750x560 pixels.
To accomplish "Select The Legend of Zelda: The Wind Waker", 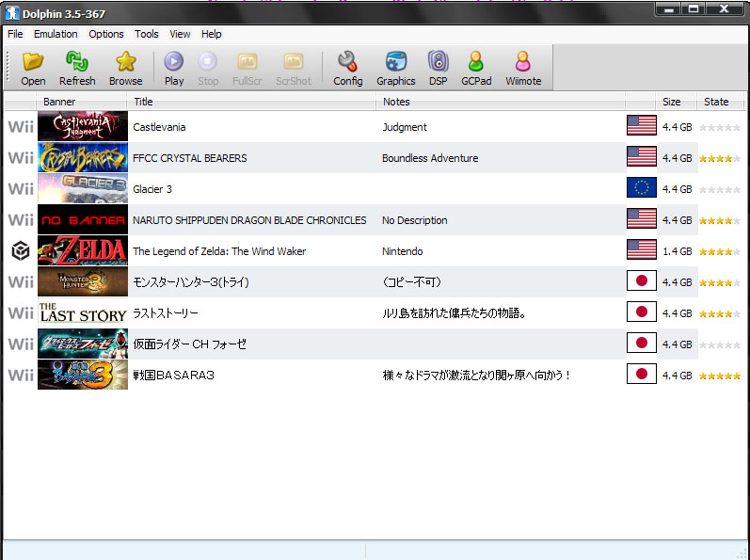I will point(219,251).
